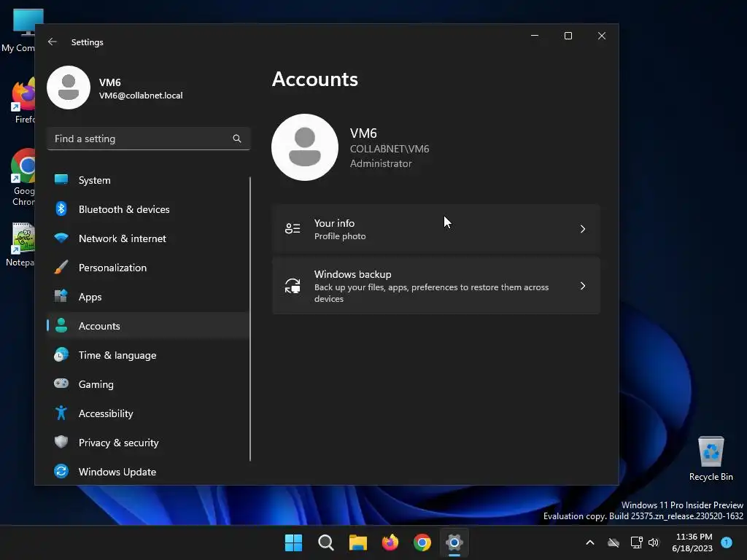Click the sidebar vertical scrollbar
Image resolution: width=747 pixels, height=560 pixels.
point(249,319)
